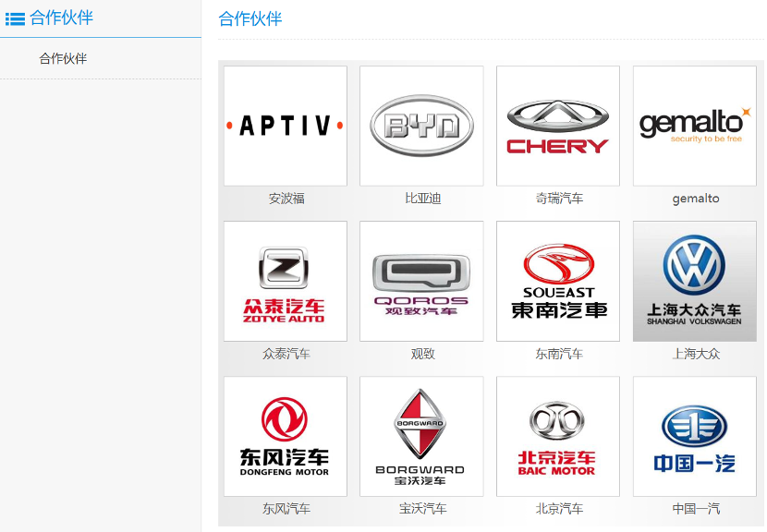Click the 合作伙伴 sidebar heading text

point(61,18)
